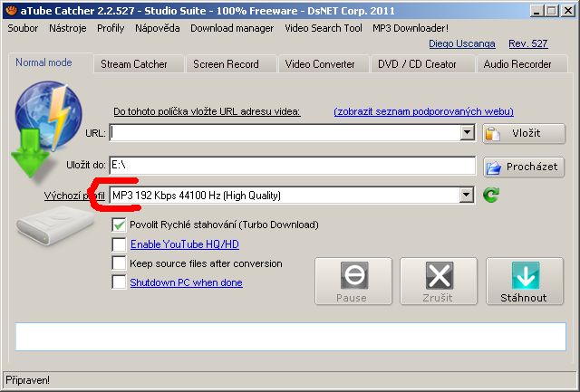Check the Shutdown PC when done box
The height and width of the screenshot is (392, 580).
(x=119, y=282)
